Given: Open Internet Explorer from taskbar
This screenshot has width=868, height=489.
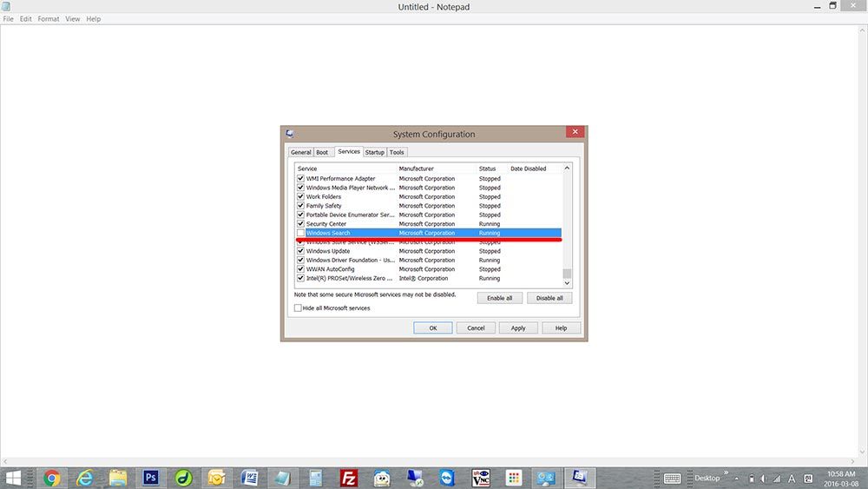Looking at the screenshot, I should (x=85, y=478).
